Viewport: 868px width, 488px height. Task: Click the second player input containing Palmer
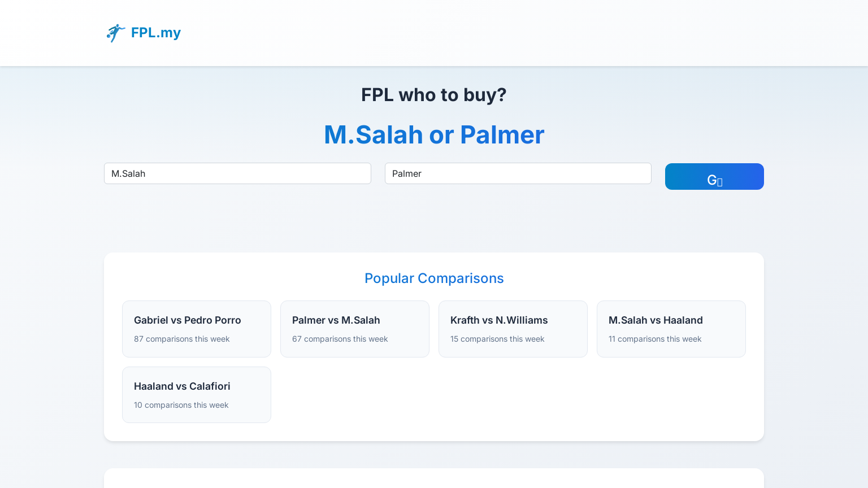(x=518, y=173)
